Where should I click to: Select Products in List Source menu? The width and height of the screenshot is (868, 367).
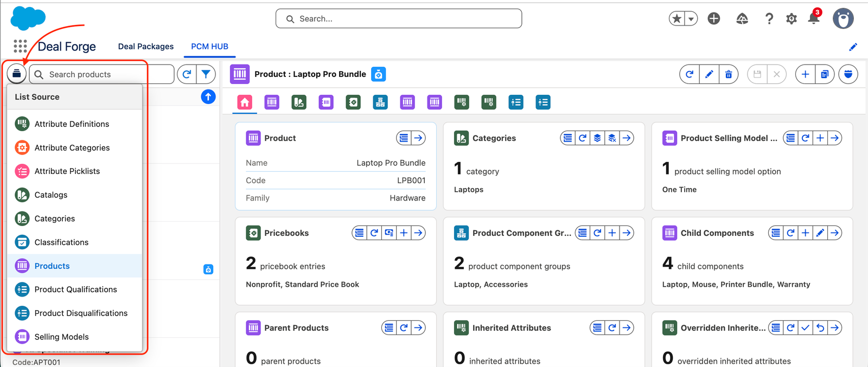(x=75, y=266)
